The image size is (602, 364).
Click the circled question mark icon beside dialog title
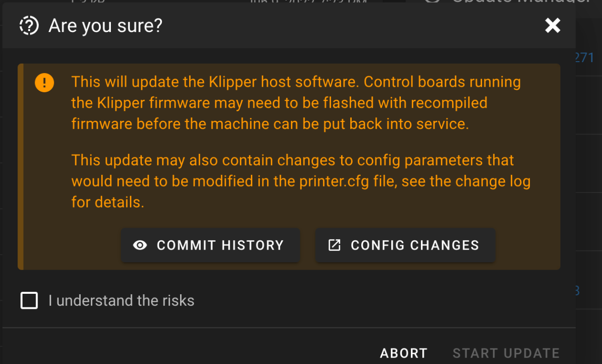(x=29, y=26)
